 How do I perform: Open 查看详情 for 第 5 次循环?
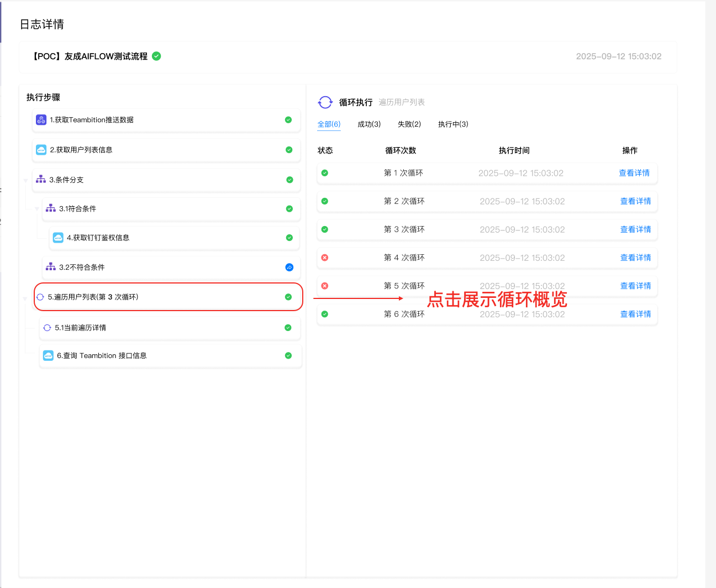[636, 286]
